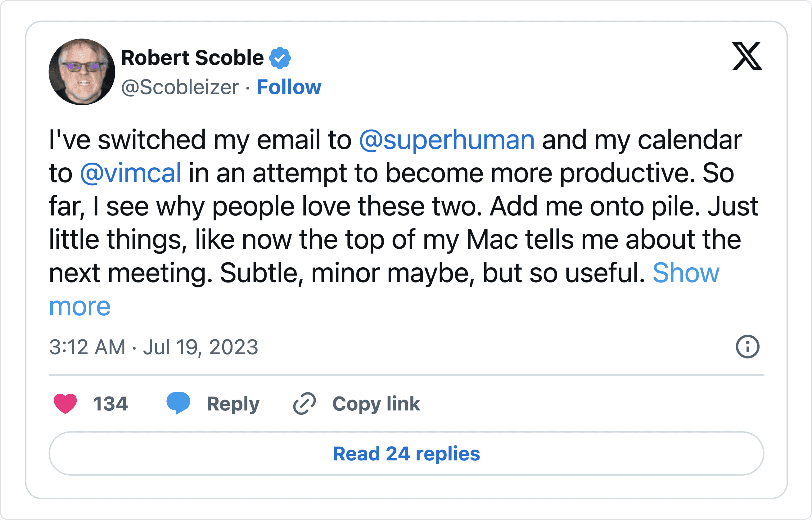Click the blue reply bubble icon
The width and height of the screenshot is (812, 520).
pyautogui.click(x=178, y=402)
